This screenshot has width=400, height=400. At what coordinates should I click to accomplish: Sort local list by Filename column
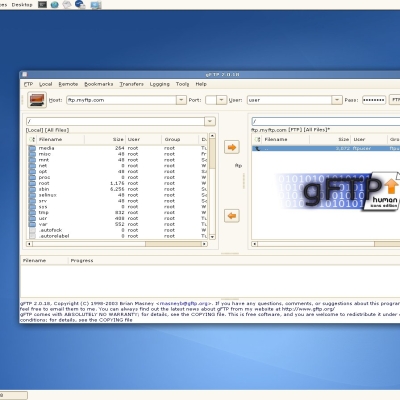(60, 139)
